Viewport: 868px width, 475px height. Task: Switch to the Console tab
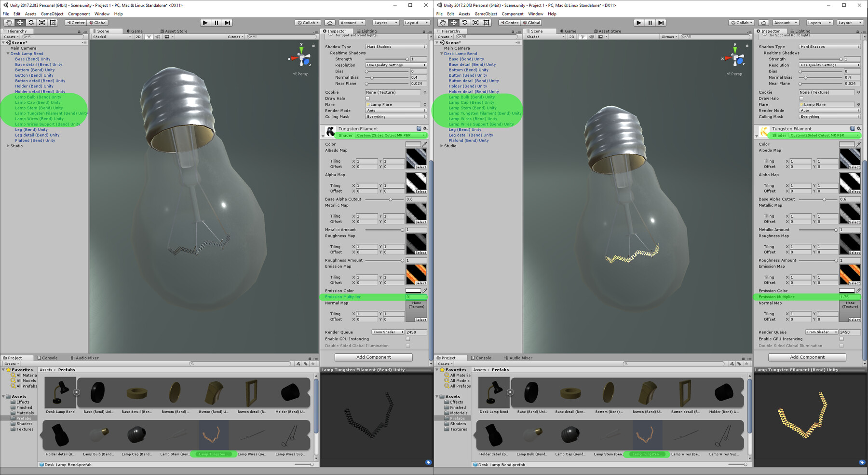(x=49, y=358)
